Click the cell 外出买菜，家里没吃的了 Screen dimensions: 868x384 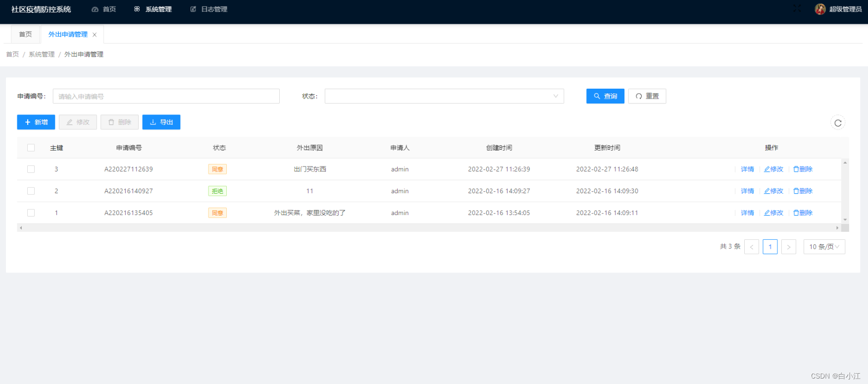[310, 213]
